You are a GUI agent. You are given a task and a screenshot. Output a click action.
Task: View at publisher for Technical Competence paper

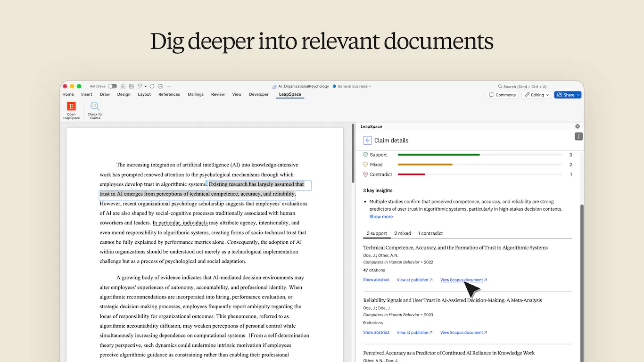tap(414, 280)
